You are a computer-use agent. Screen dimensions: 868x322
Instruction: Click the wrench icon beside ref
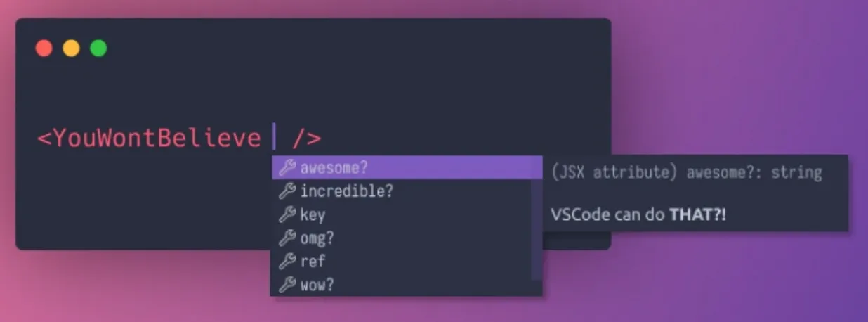287,262
